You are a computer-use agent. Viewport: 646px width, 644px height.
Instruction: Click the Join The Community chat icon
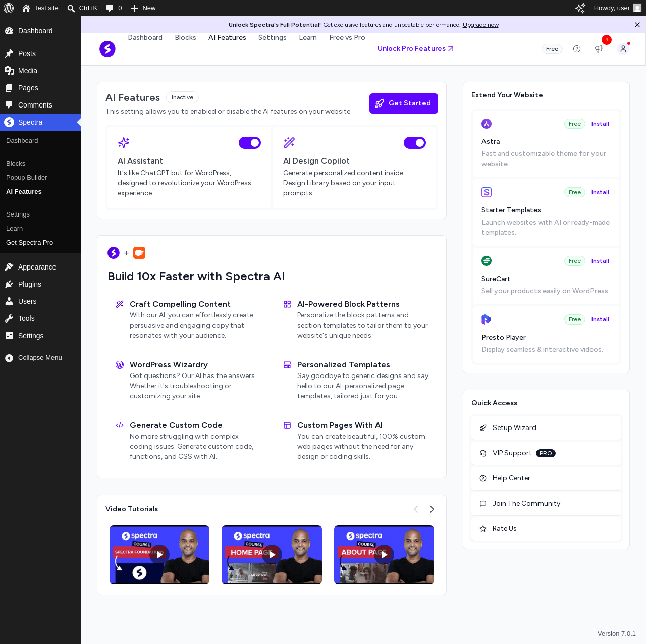point(483,504)
